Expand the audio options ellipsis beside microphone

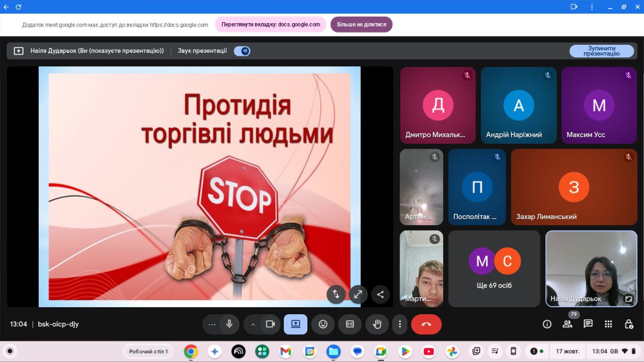(x=212, y=324)
